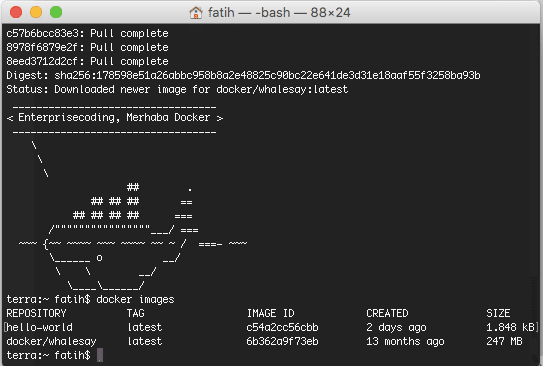Click the window title 'fatih — -bash — 88×24'
The height and width of the screenshot is (366, 543).
click(279, 13)
